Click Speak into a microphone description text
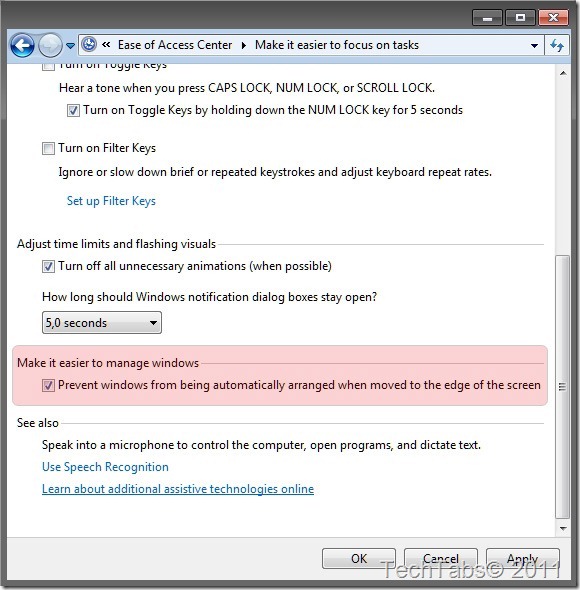The height and width of the screenshot is (590, 580). click(x=261, y=445)
